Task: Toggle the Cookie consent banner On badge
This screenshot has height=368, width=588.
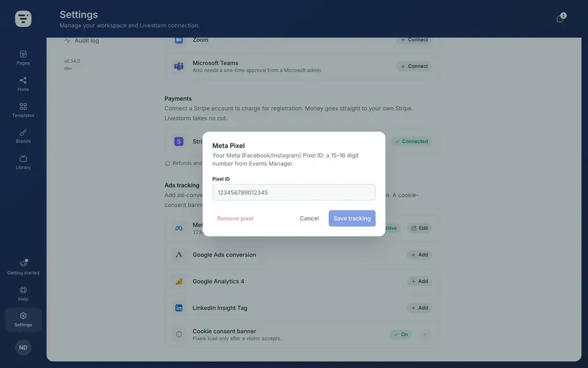Action: tap(401, 335)
